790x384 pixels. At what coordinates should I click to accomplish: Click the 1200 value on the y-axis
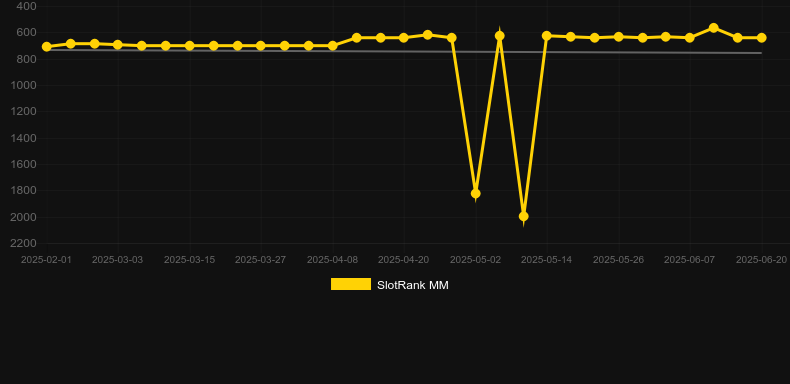point(24,112)
